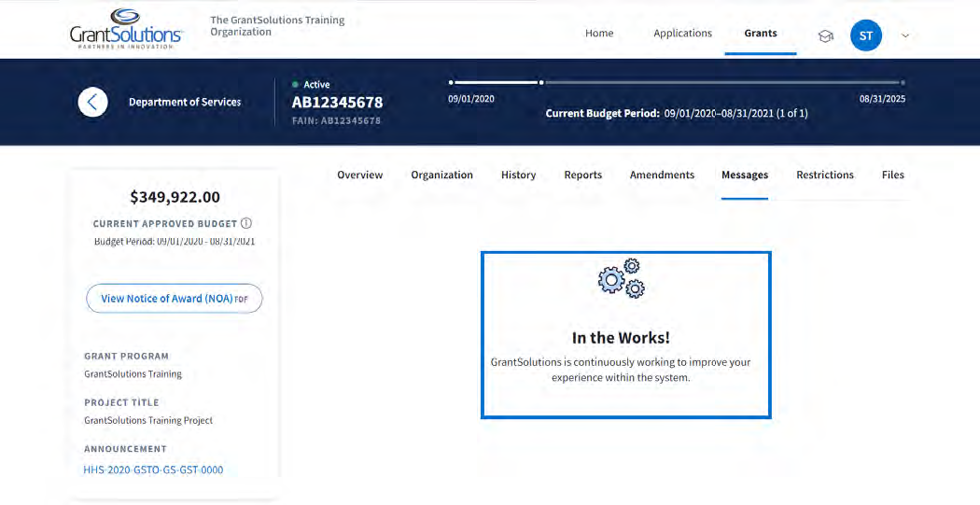
Task: Switch to the Overview tab
Action: [x=360, y=175]
